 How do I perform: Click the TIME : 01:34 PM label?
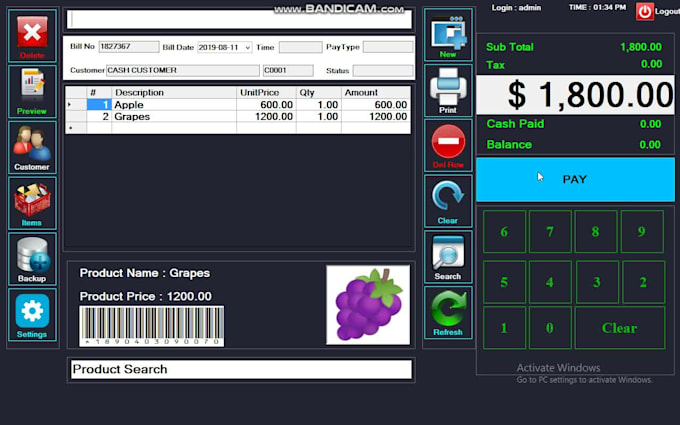pyautogui.click(x=597, y=7)
